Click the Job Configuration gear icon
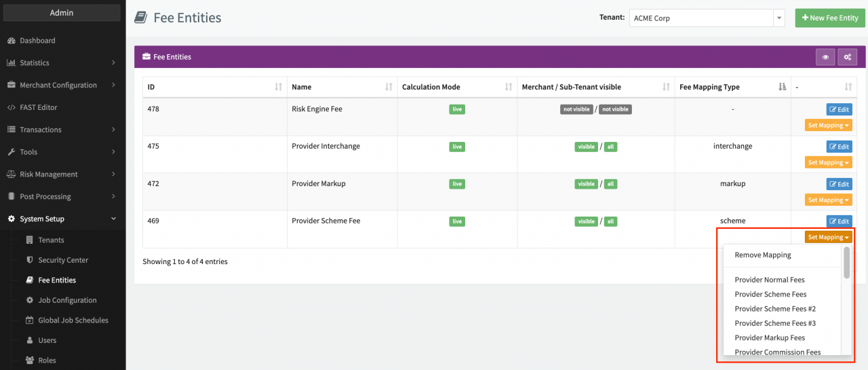Screen dimensions: 868x370 pos(30,300)
